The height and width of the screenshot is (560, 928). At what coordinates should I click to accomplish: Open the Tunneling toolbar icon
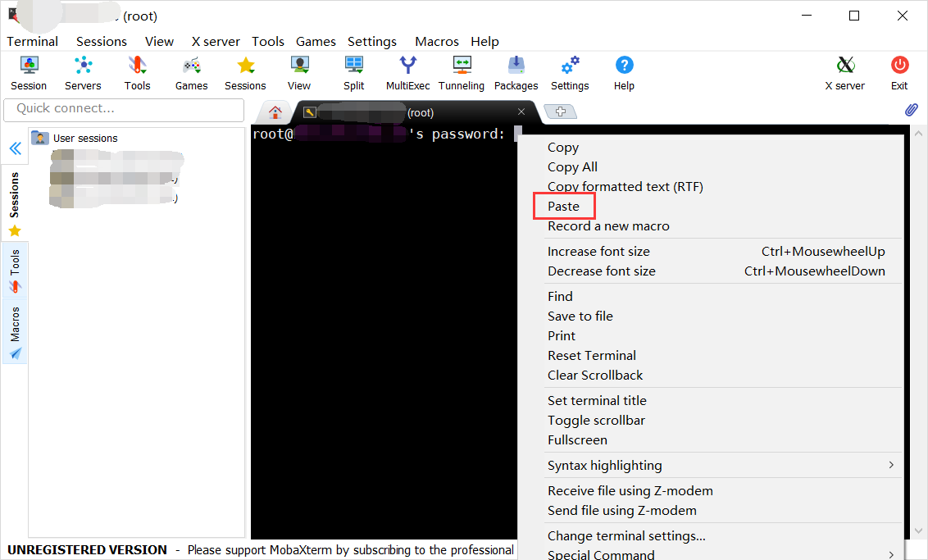462,74
